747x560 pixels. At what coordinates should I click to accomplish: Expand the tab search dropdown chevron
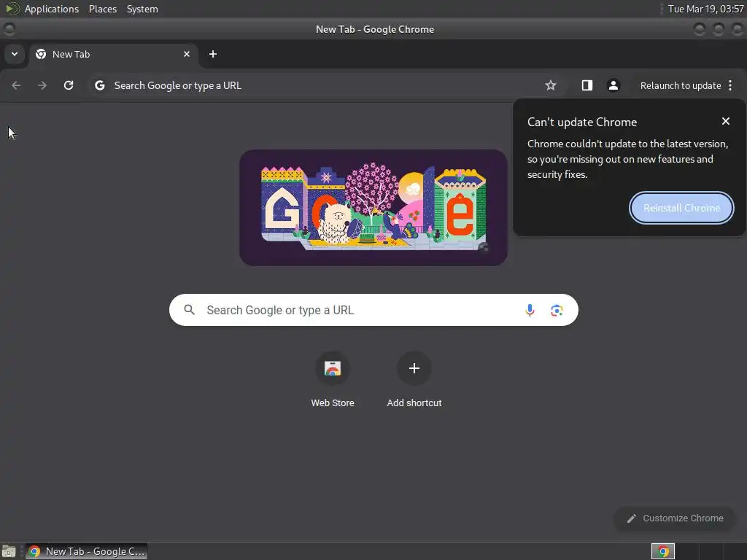click(x=15, y=54)
